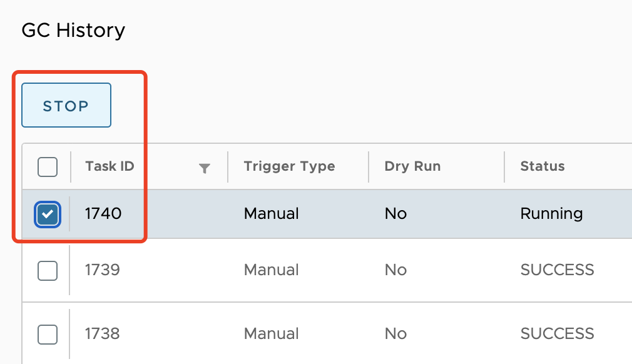Open the Task ID filter funnel icon
Screen dimensions: 632x364
point(205,167)
